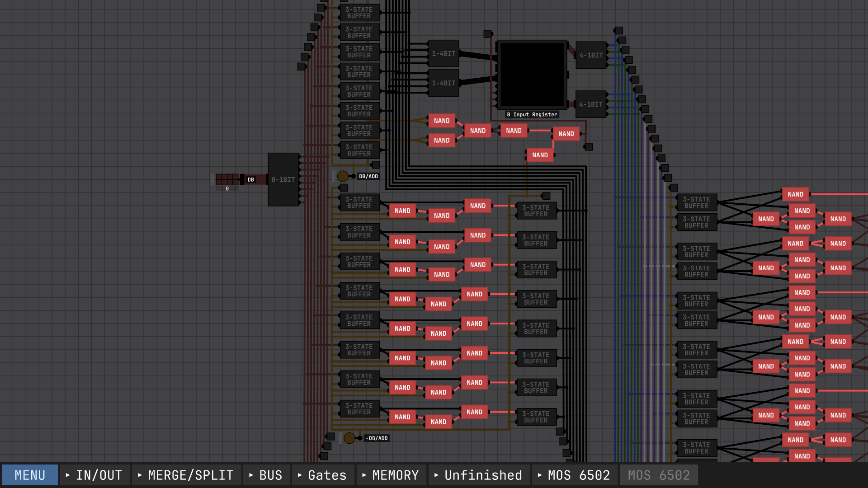
Task: Toggle the -DB/ADD input pin circle
Action: click(349, 438)
